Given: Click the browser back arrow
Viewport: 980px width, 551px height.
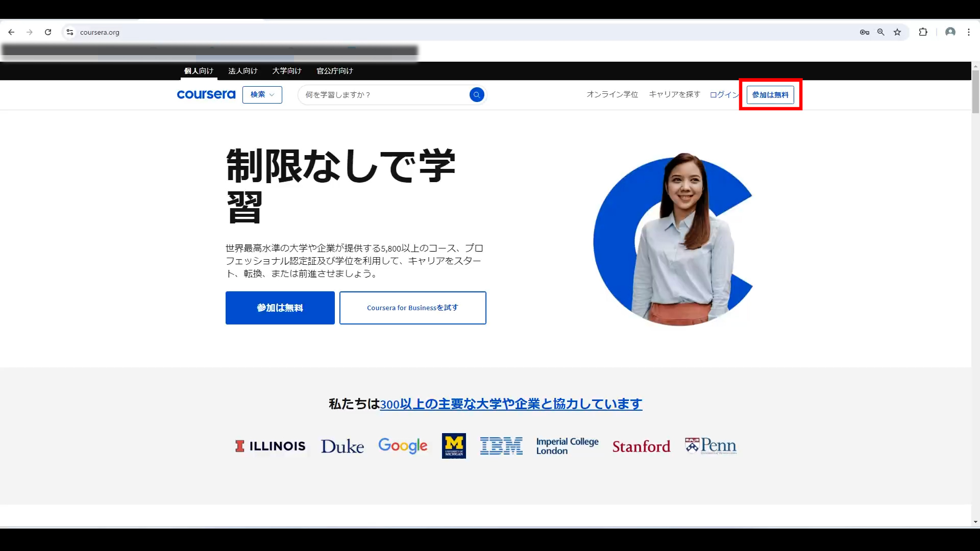Looking at the screenshot, I should (11, 32).
